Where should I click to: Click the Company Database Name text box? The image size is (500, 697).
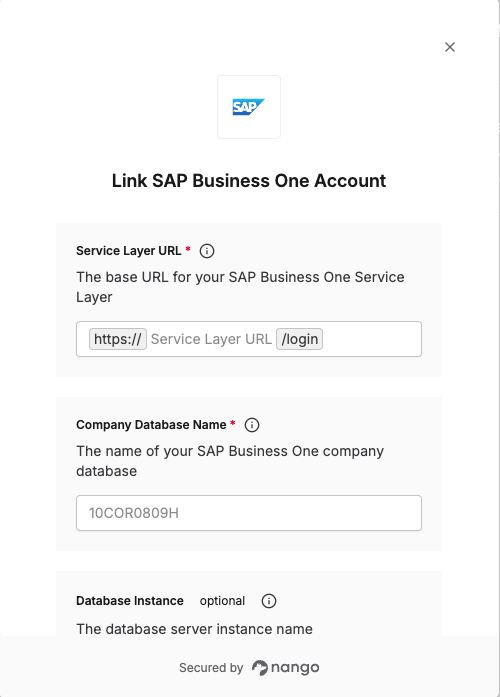(x=249, y=513)
